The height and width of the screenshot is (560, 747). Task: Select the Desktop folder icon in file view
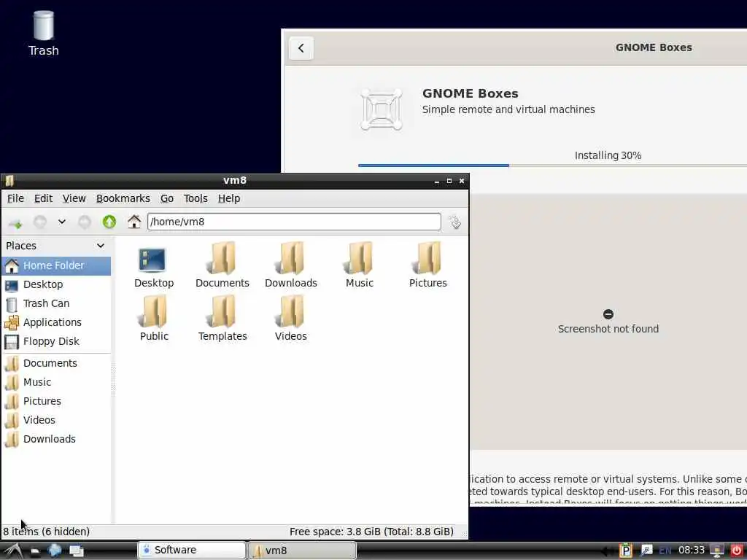(154, 265)
